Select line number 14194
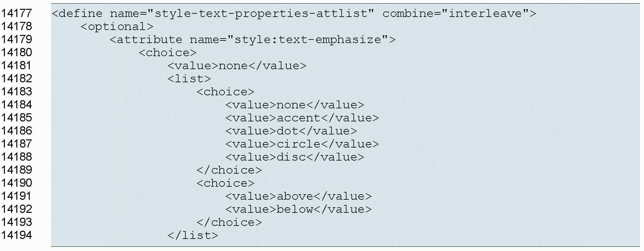 point(17,235)
